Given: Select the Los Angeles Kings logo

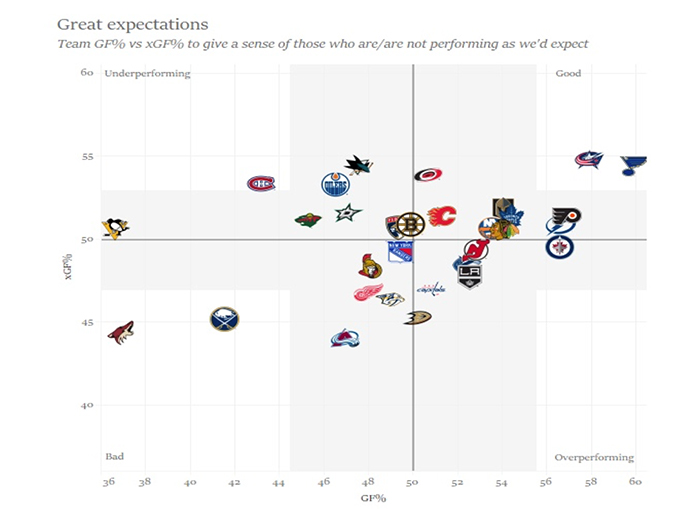Looking at the screenshot, I should (470, 277).
